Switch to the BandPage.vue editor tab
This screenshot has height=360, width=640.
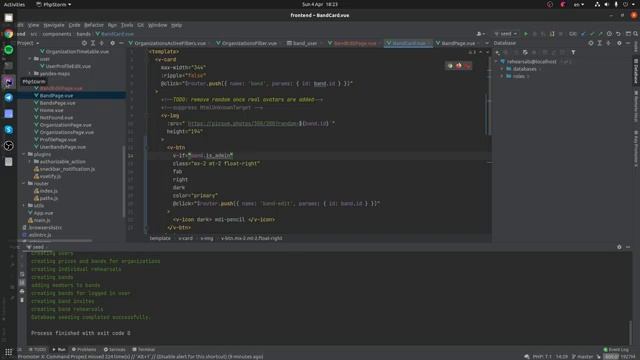point(458,43)
